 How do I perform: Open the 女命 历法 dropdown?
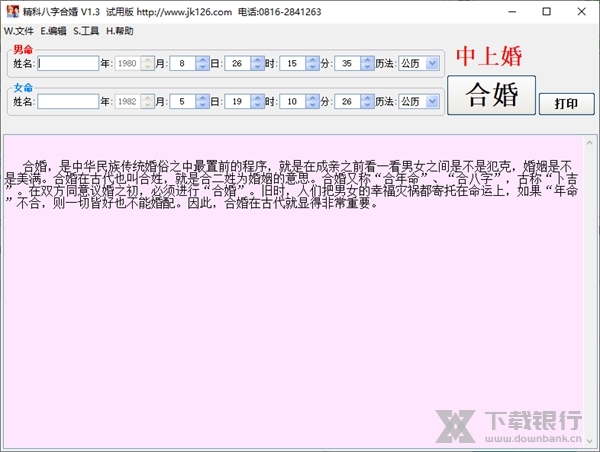click(x=432, y=101)
